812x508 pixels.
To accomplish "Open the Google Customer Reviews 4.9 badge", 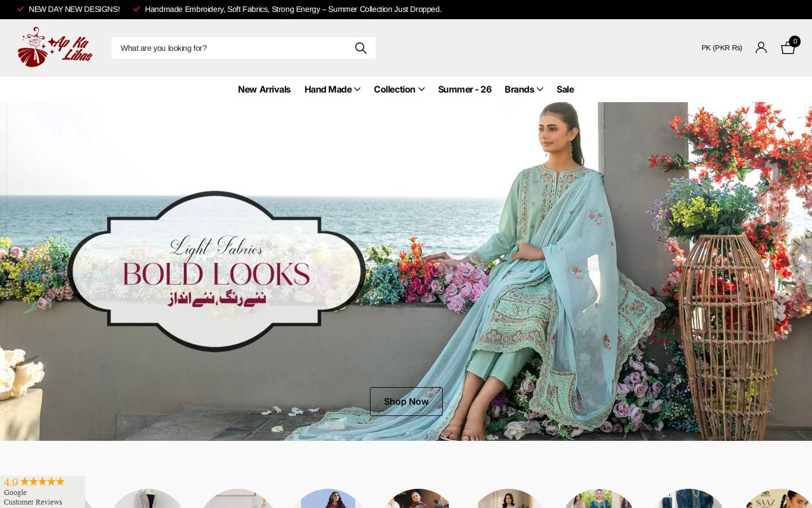I will pos(42,492).
